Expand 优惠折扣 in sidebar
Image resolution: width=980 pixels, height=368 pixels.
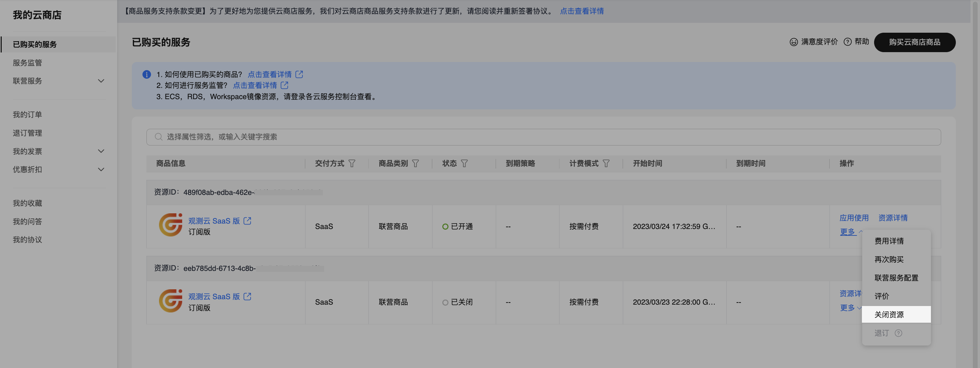101,169
